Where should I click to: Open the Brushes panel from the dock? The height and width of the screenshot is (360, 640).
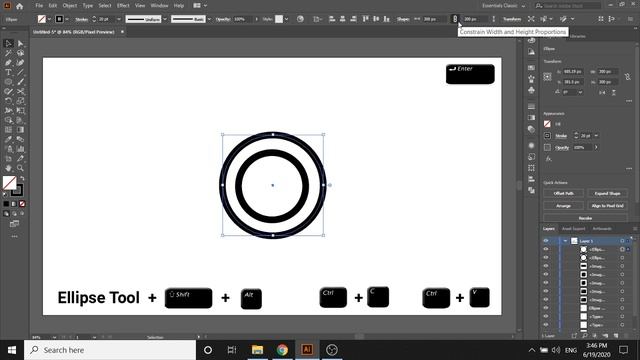tap(531, 79)
